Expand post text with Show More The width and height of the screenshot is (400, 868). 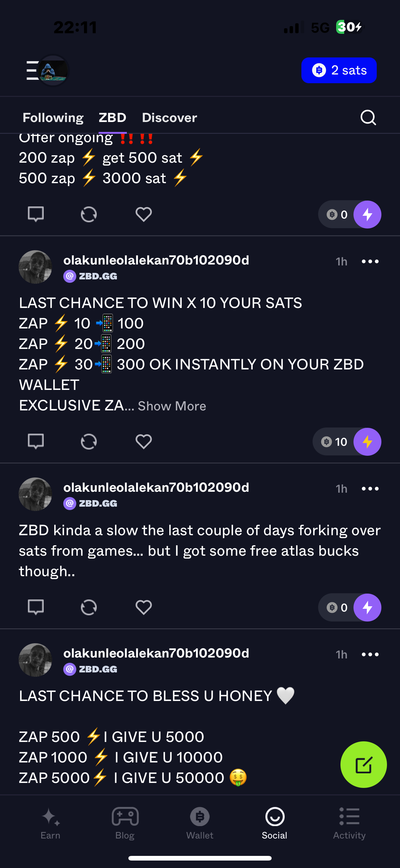point(172,406)
